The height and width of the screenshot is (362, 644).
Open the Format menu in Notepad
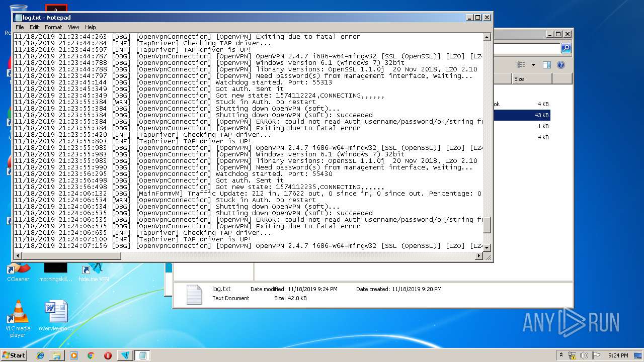[x=53, y=27]
